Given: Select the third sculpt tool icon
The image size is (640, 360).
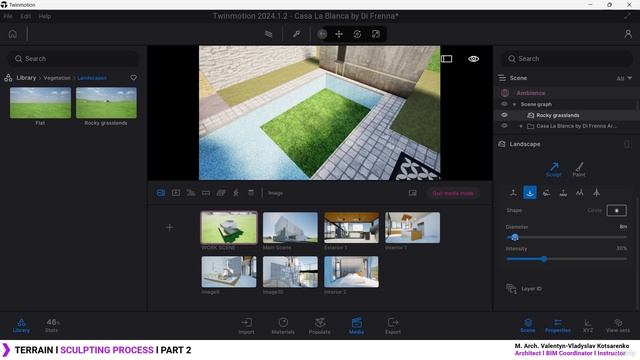Looking at the screenshot, I should coord(547,192).
